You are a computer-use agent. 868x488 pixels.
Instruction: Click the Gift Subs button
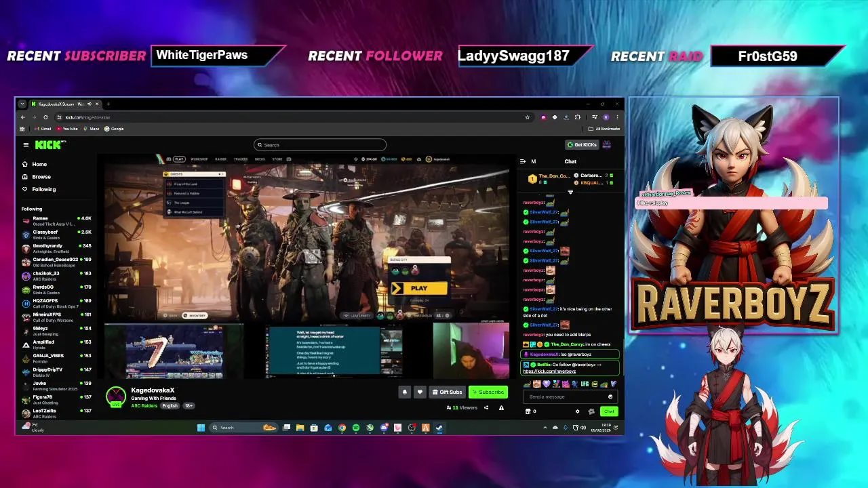[x=448, y=392]
